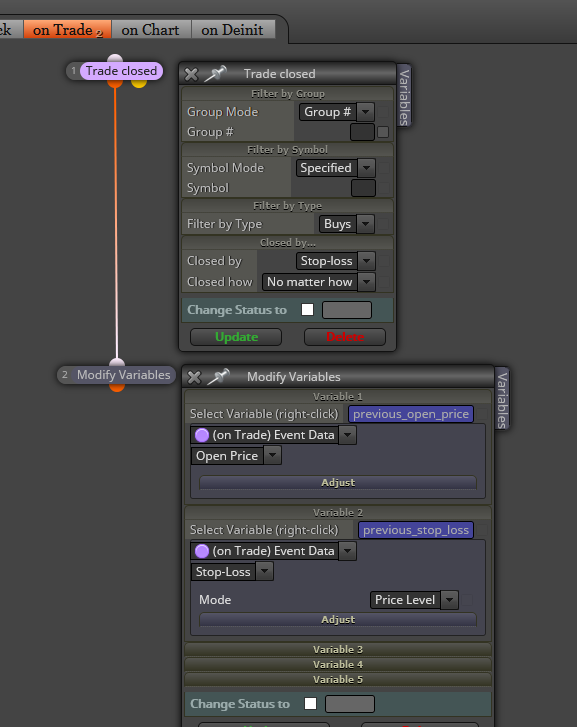Viewport: 577px width, 727px height.
Task: Toggle checkbox next to Group Mode dropdown
Action: [383, 112]
